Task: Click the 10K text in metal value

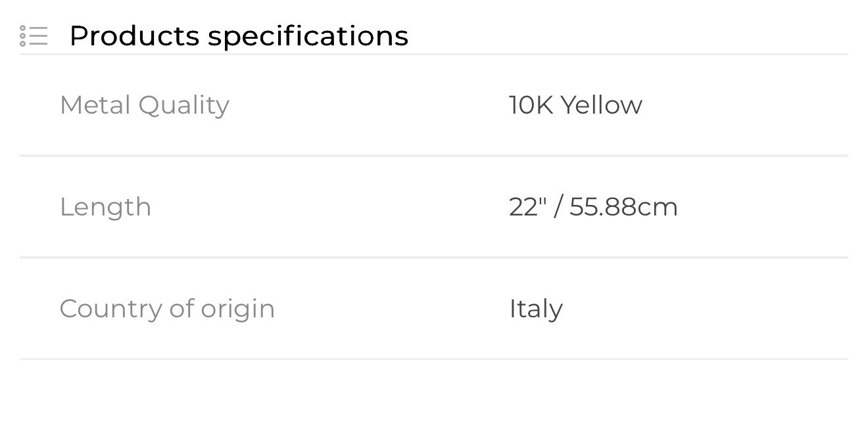Action: pos(531,105)
